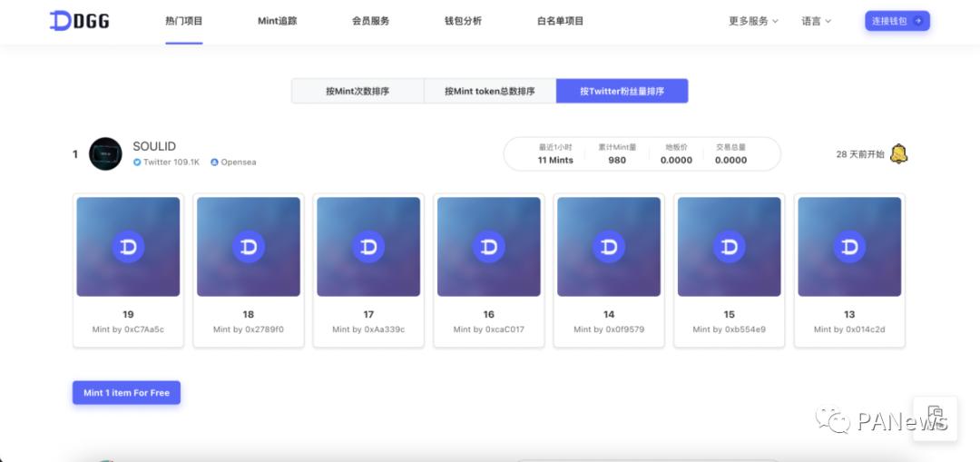Click the SOULID project avatar

click(x=105, y=154)
